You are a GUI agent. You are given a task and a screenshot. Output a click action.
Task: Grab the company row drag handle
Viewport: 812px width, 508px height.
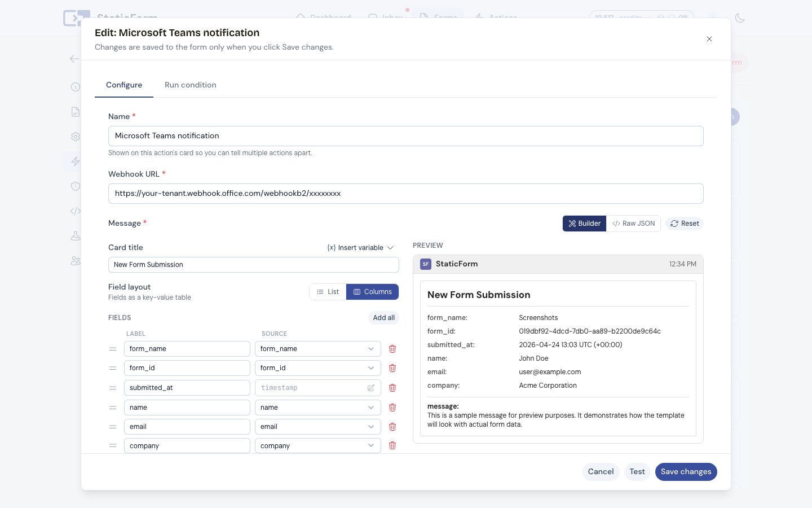tap(113, 445)
